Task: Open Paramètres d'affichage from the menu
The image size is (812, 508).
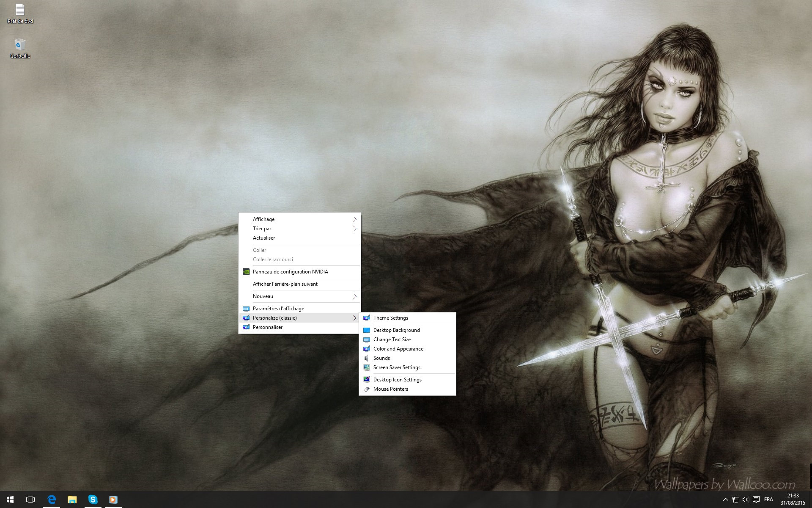Action: click(299, 309)
